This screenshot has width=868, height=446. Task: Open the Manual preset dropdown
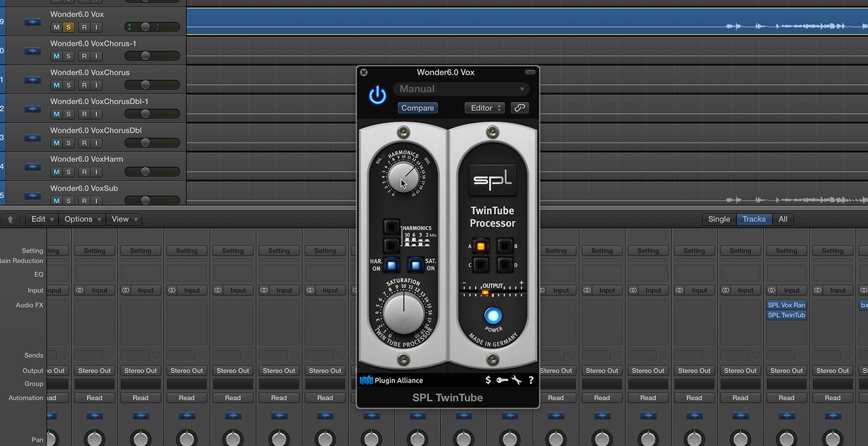tap(461, 89)
